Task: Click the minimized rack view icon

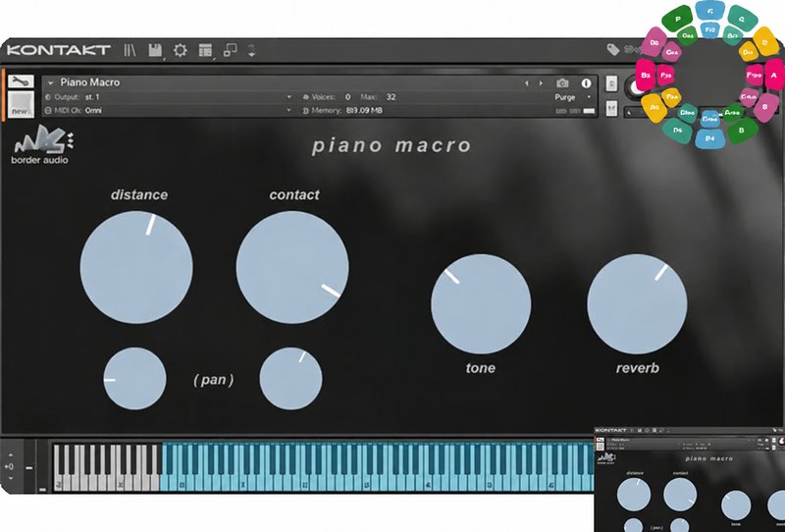Action: [x=231, y=50]
